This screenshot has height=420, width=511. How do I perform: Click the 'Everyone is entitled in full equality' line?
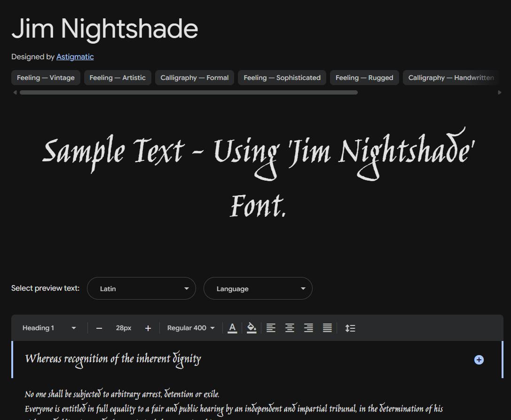click(x=234, y=409)
